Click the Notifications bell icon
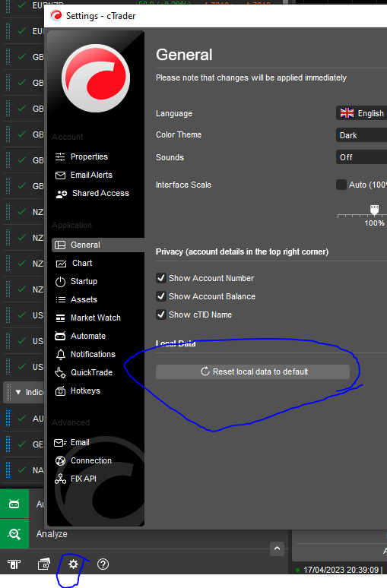Image resolution: width=387 pixels, height=588 pixels. (60, 354)
